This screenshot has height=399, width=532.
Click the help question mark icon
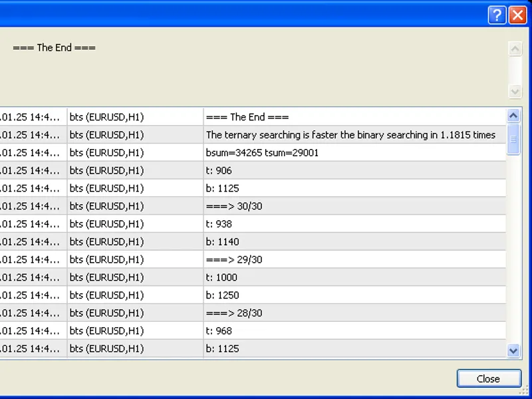pos(497,15)
